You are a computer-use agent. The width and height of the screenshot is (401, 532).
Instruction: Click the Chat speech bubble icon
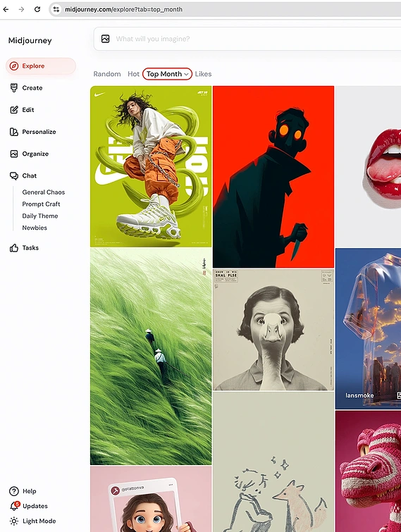click(14, 175)
